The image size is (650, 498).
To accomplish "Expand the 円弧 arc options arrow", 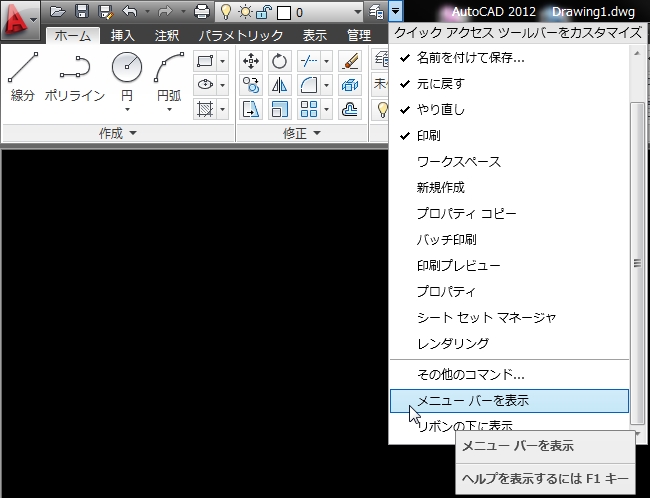I will pyautogui.click(x=169, y=109).
